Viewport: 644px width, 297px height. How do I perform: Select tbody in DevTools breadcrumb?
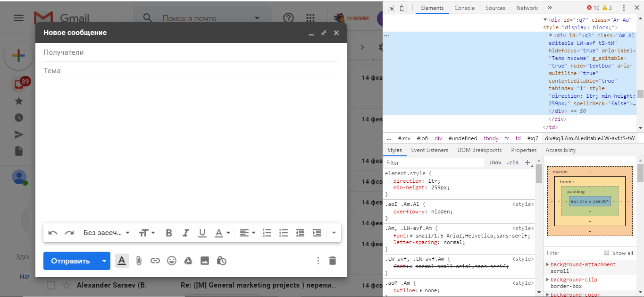491,138
